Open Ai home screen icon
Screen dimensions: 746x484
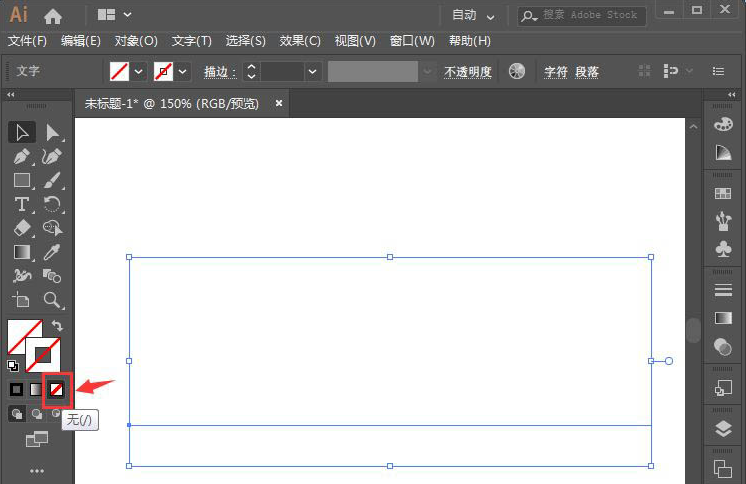click(53, 16)
